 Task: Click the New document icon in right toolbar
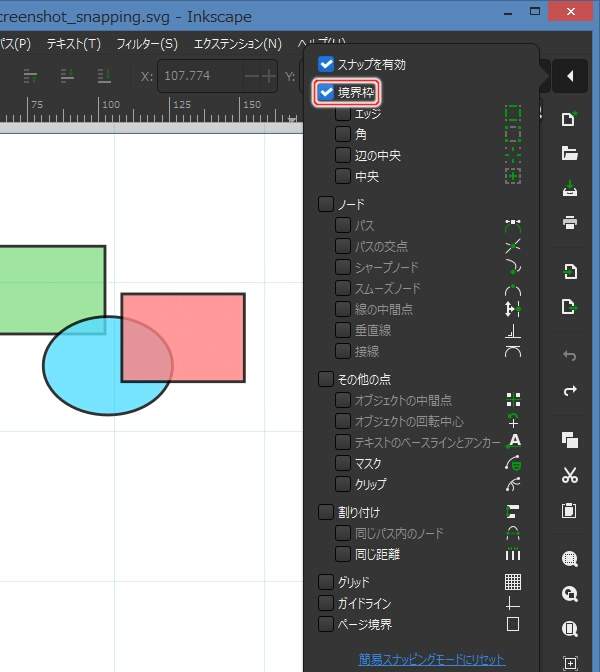tap(570, 120)
